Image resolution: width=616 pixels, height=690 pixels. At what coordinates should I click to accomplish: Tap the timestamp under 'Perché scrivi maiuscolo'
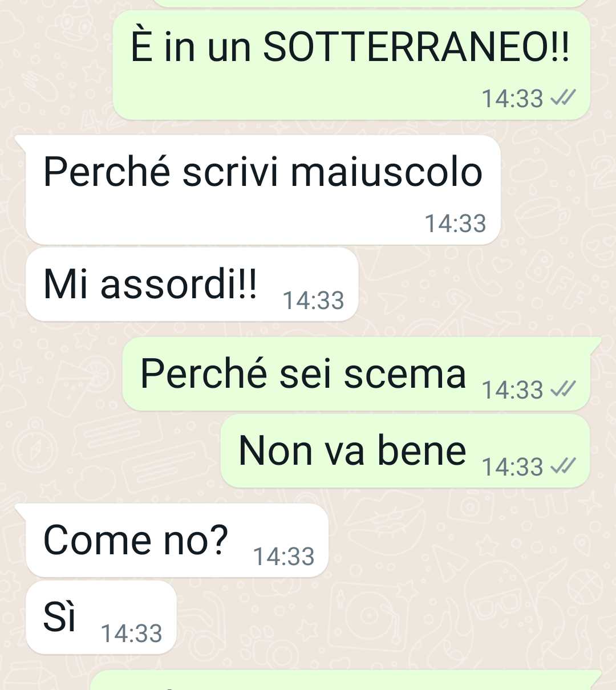[455, 224]
